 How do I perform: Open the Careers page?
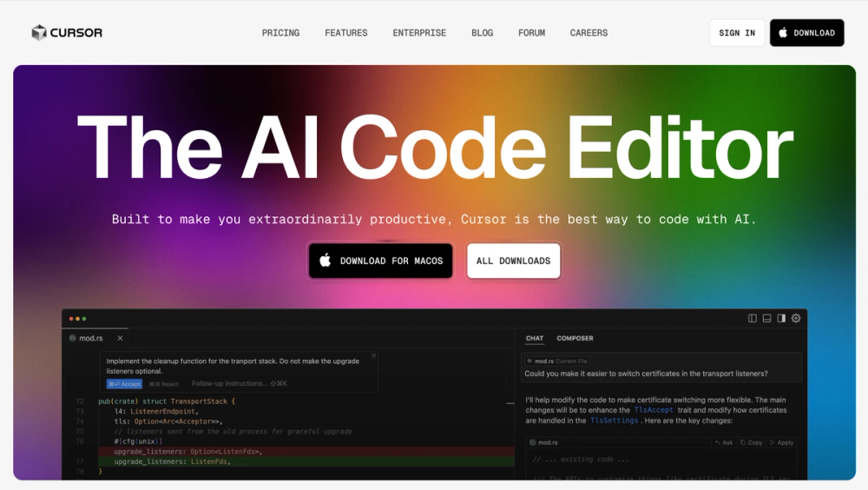coord(589,33)
